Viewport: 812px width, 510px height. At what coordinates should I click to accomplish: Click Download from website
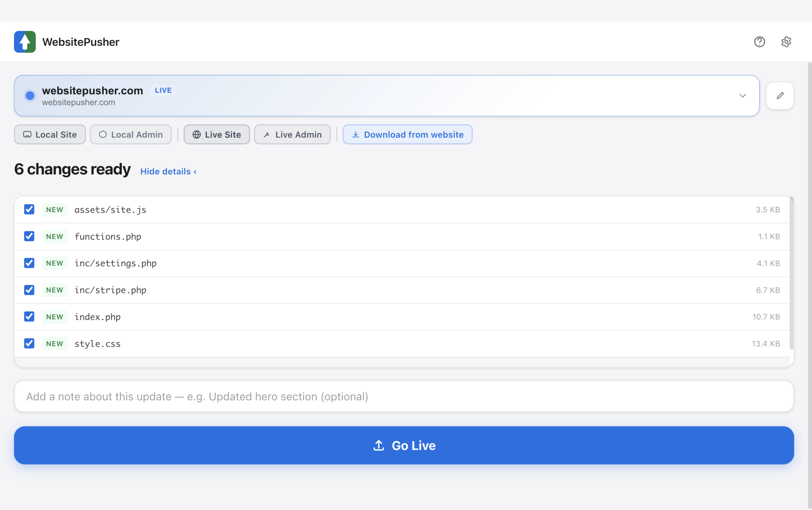point(408,135)
